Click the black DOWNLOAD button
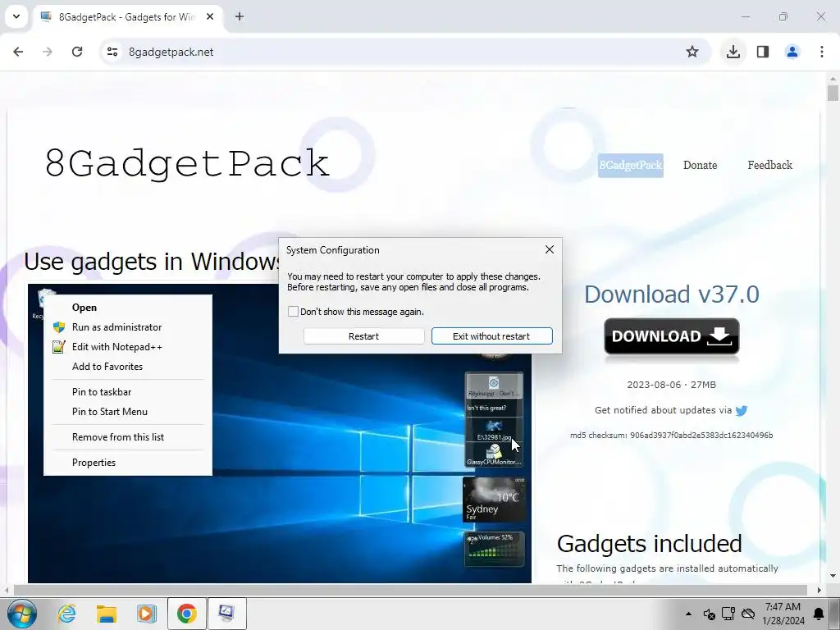840x630 pixels. pyautogui.click(x=672, y=336)
